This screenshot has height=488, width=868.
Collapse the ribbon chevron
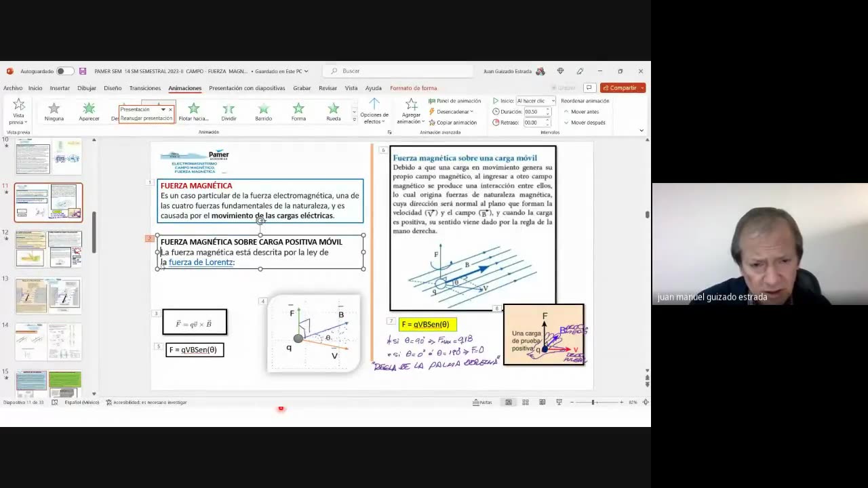pyautogui.click(x=642, y=131)
